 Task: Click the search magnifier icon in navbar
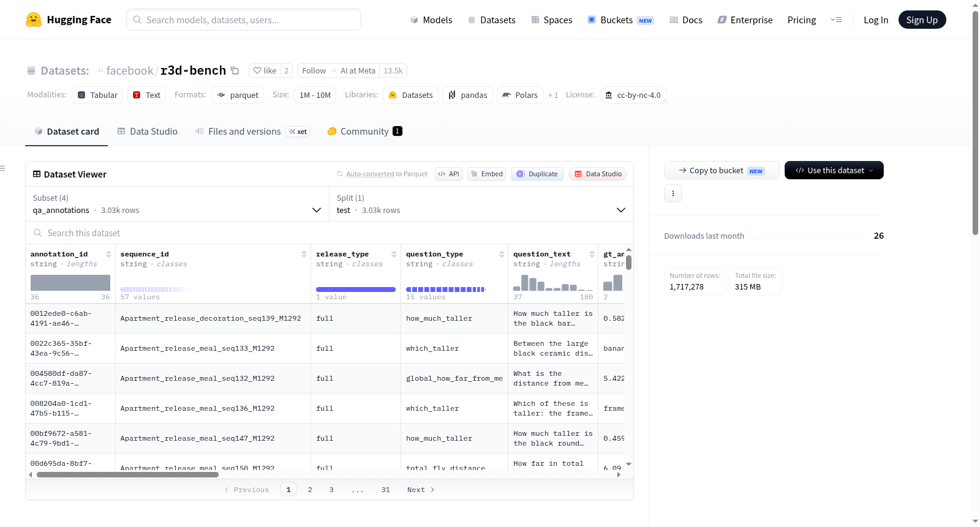pos(137,20)
